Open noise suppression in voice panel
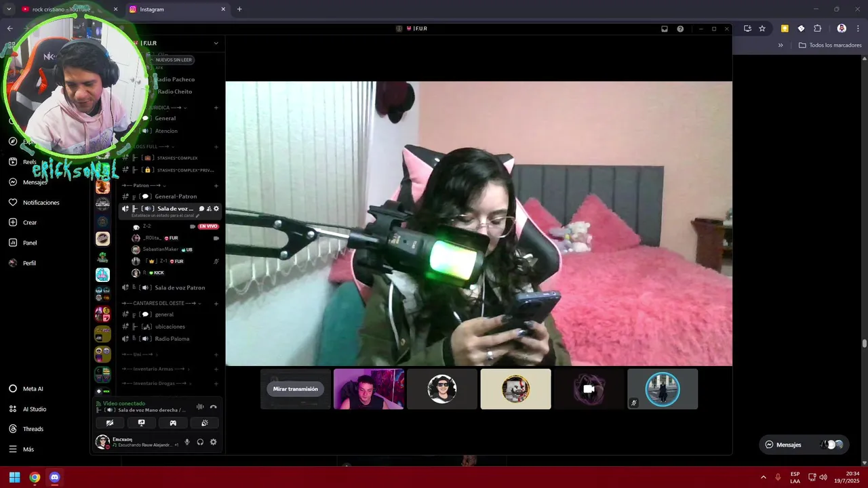The height and width of the screenshot is (488, 868). point(200,407)
